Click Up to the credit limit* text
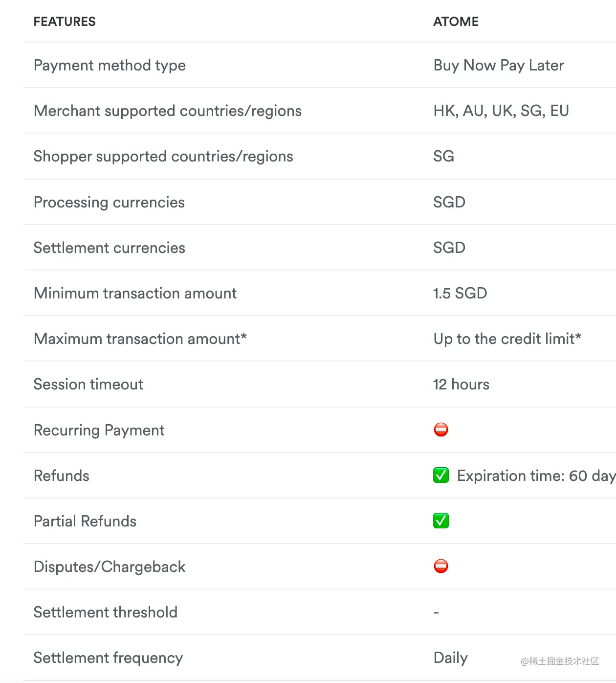Image resolution: width=616 pixels, height=683 pixels. (x=507, y=339)
